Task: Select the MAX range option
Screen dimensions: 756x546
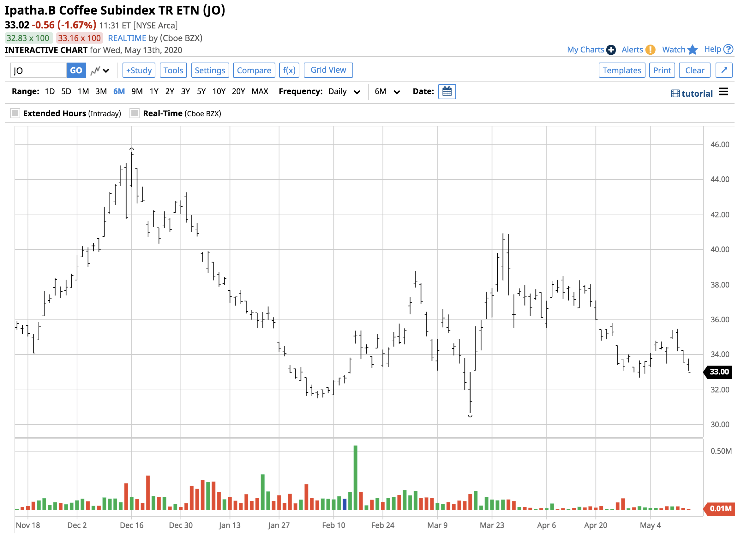Action: pyautogui.click(x=260, y=91)
